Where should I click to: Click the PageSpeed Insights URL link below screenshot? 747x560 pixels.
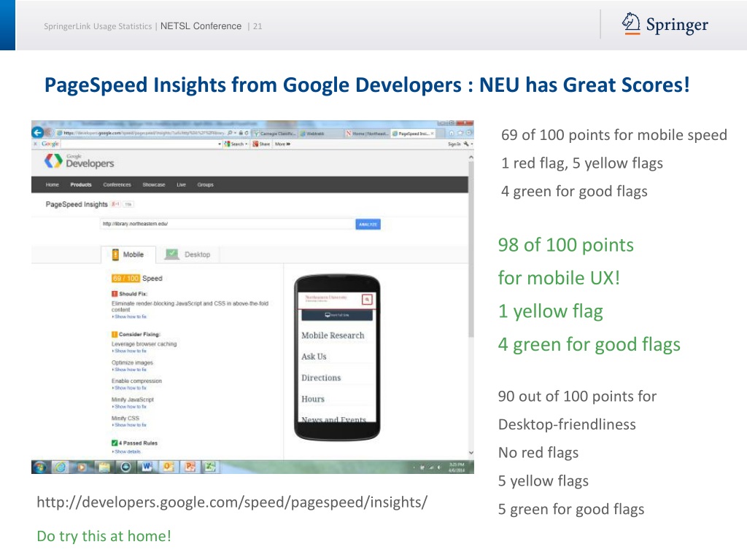pos(232,502)
